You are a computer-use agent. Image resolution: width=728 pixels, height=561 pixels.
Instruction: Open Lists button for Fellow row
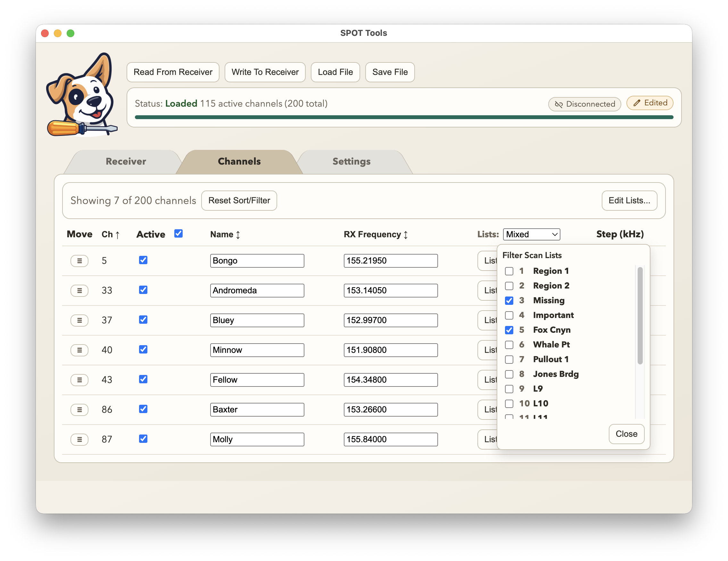(x=488, y=380)
